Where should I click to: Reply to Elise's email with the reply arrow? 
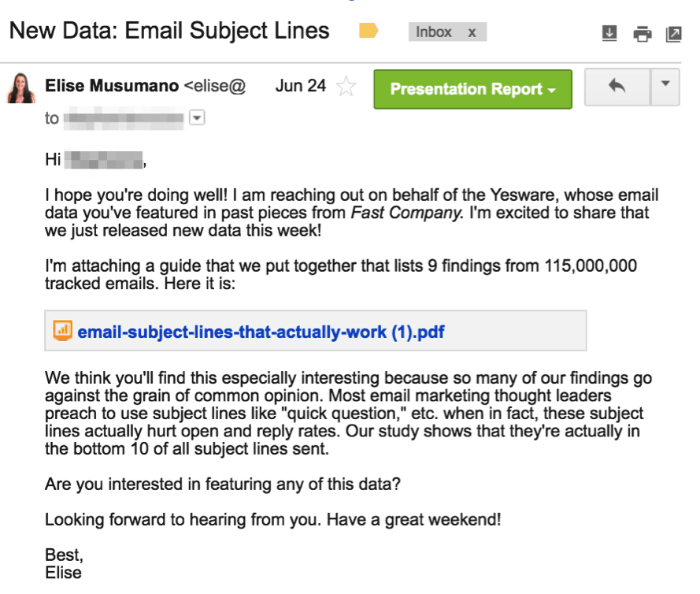617,88
